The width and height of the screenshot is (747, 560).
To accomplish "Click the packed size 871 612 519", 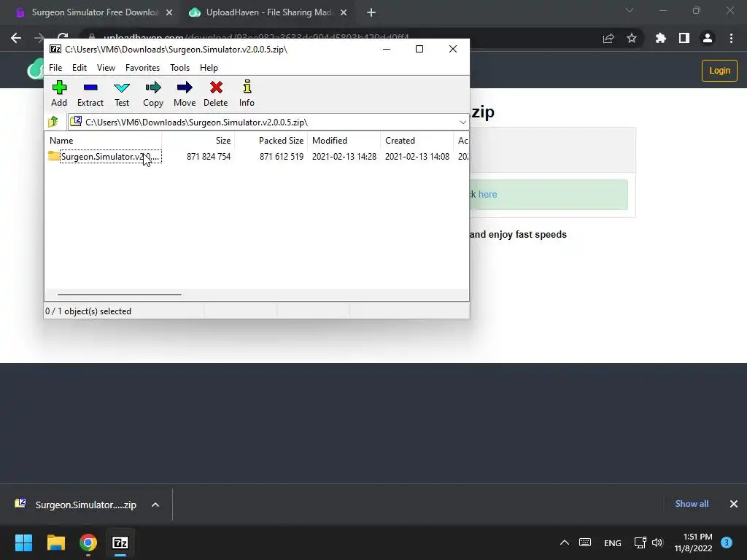I will pyautogui.click(x=281, y=157).
